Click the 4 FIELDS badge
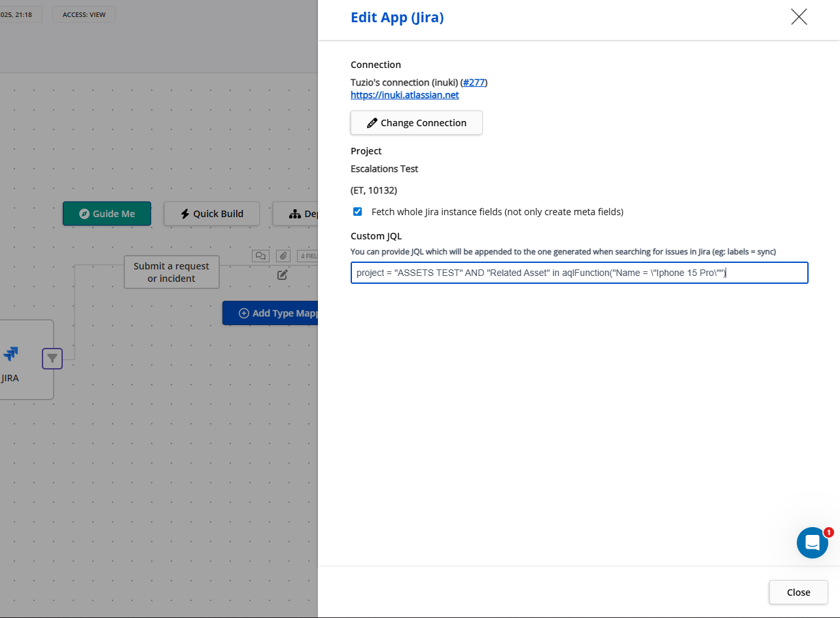Image resolution: width=840 pixels, height=618 pixels. click(307, 256)
